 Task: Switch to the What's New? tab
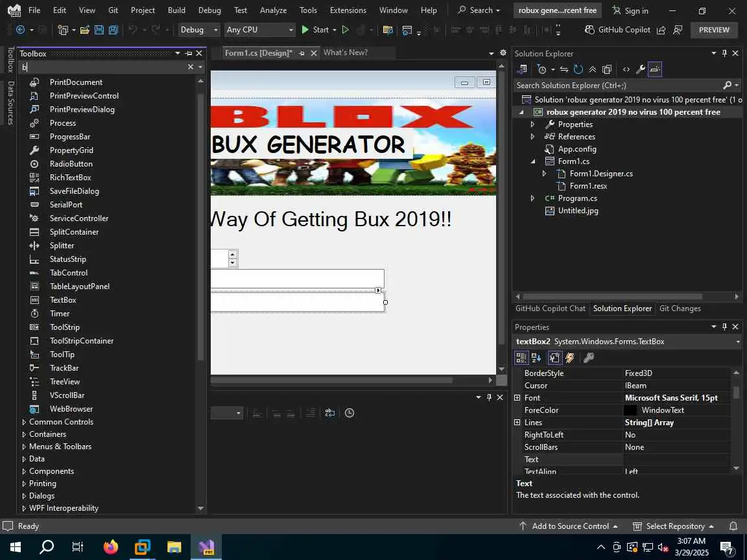tap(346, 52)
